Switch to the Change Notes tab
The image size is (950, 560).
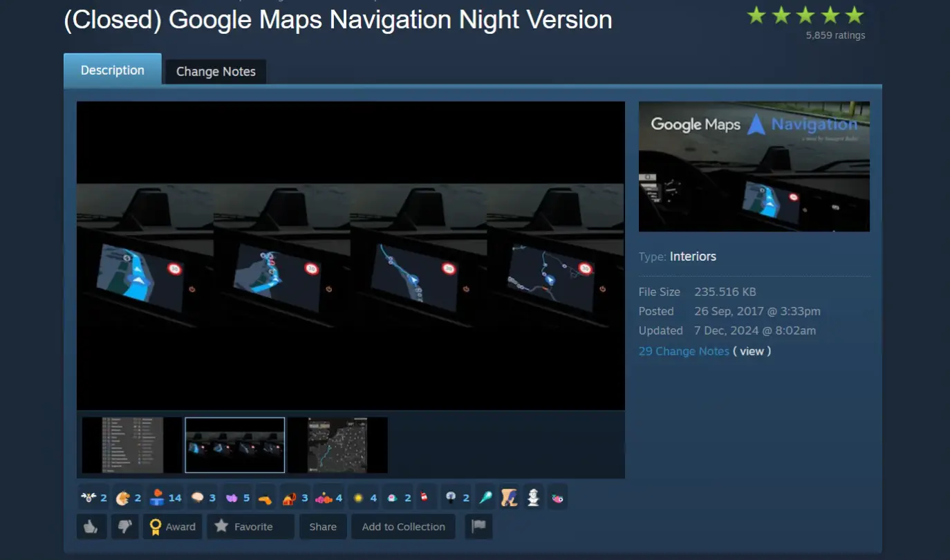coord(216,71)
